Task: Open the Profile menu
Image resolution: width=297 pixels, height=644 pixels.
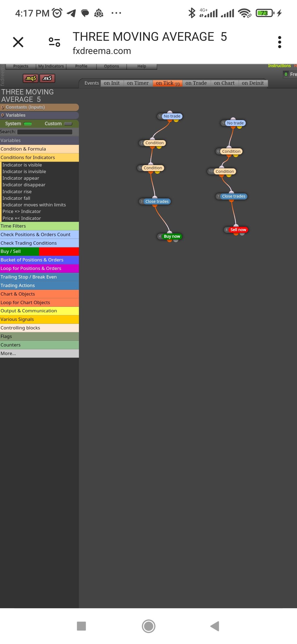Action: (x=81, y=66)
